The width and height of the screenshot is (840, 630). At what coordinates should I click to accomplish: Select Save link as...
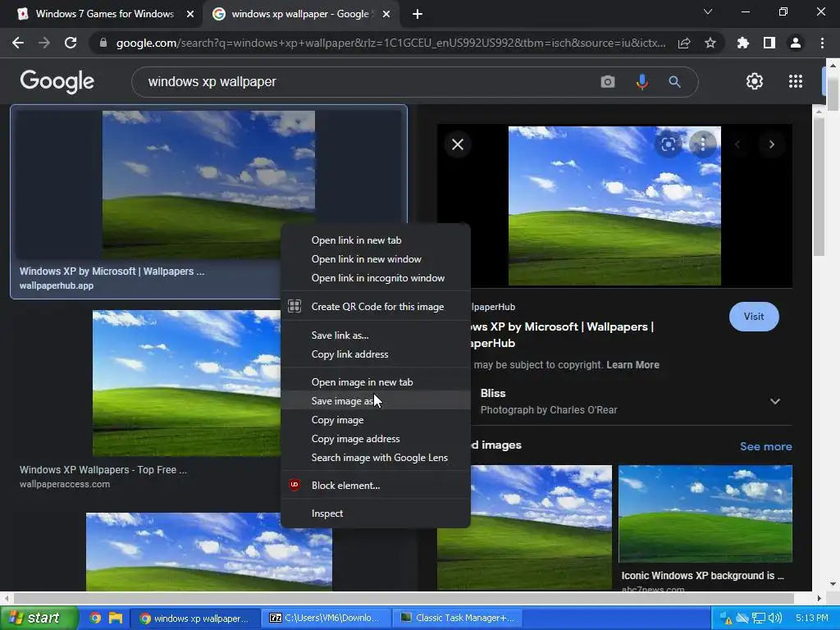coord(376,336)
